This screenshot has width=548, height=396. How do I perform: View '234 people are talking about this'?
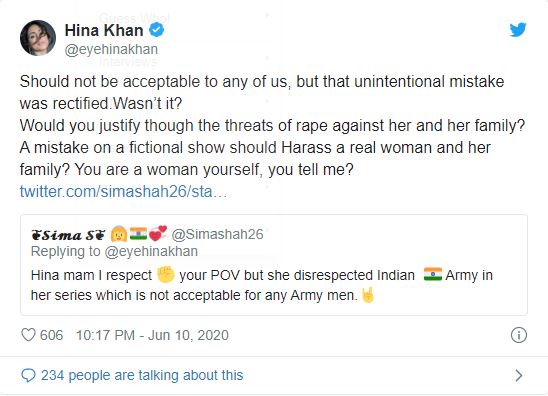click(142, 375)
